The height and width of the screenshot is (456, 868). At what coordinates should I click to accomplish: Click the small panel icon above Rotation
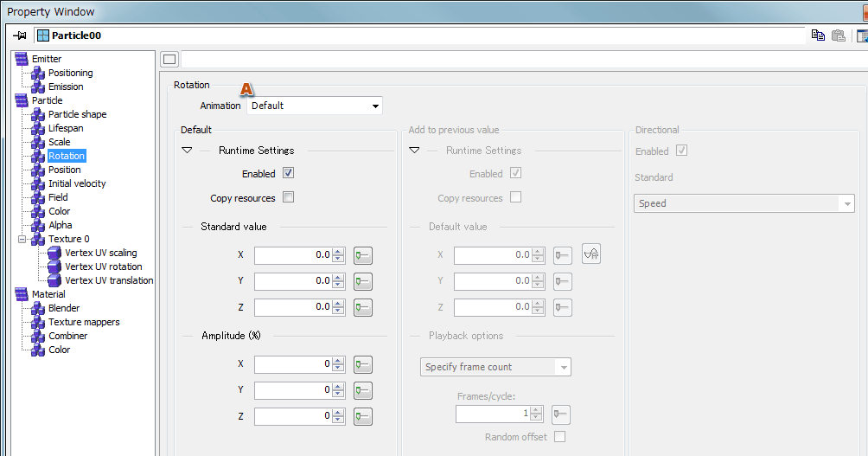169,60
